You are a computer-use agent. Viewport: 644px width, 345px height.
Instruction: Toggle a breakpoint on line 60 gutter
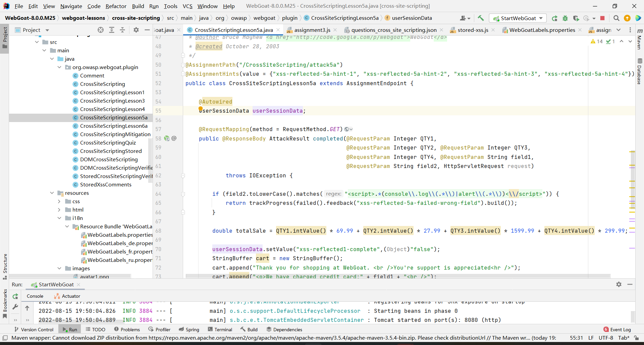(175, 157)
